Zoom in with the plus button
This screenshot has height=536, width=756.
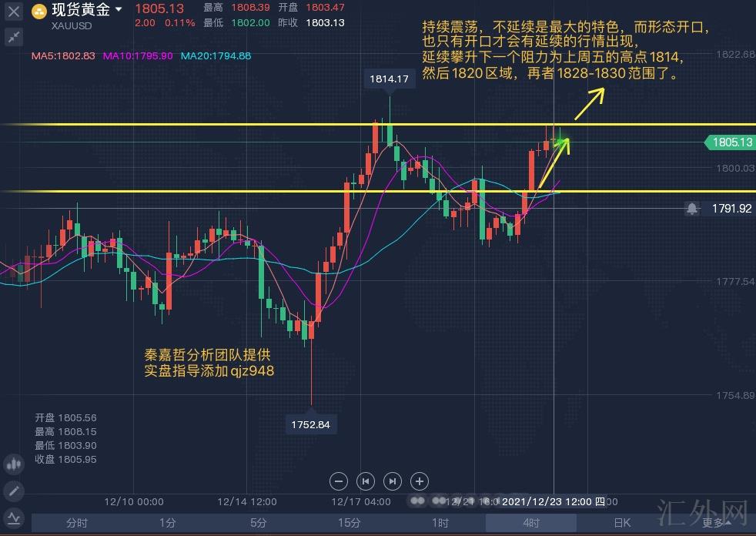[x=420, y=481]
